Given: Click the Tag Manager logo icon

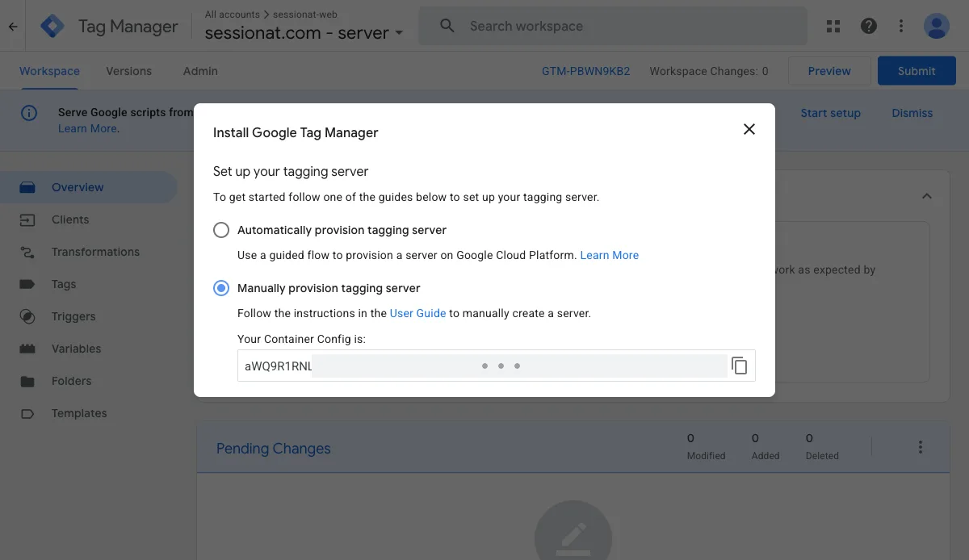Looking at the screenshot, I should (52, 27).
